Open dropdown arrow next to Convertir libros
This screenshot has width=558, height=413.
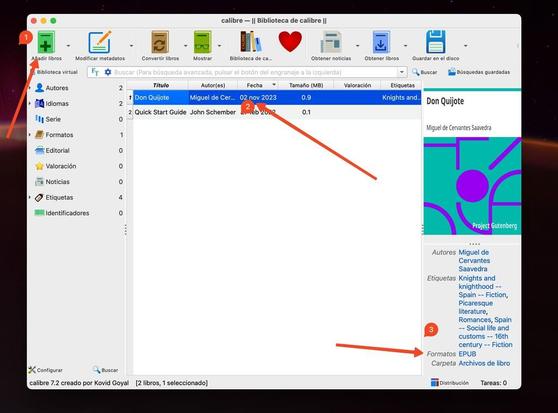coord(185,46)
